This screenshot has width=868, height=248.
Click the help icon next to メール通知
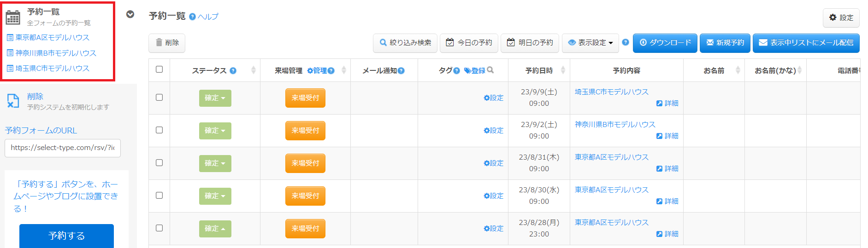click(401, 71)
